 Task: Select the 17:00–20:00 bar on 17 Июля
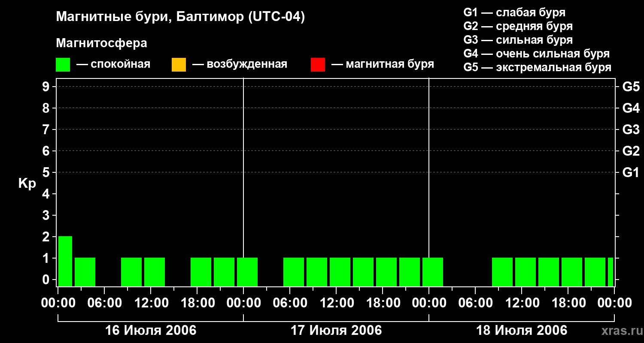tap(386, 272)
